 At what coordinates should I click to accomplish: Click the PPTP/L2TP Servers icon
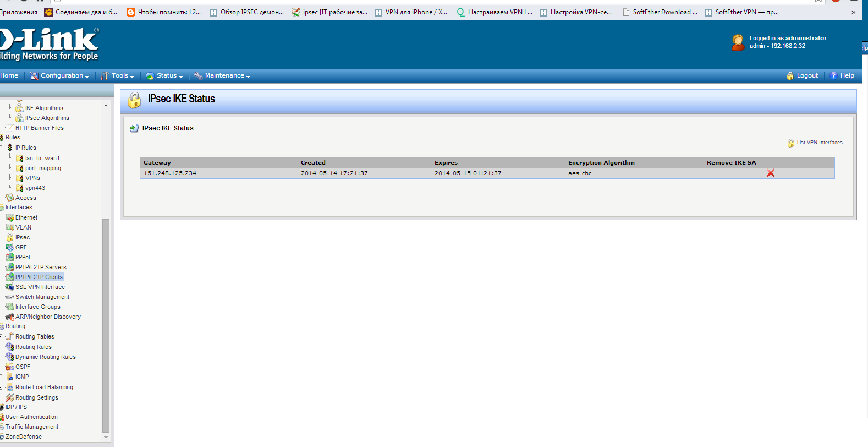point(10,267)
